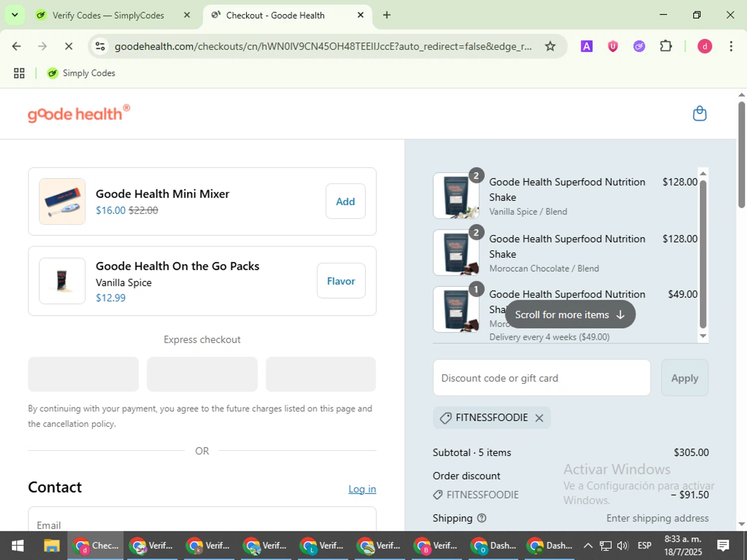This screenshot has width=747, height=560.
Task: Click the Log in link
Action: [x=362, y=489]
